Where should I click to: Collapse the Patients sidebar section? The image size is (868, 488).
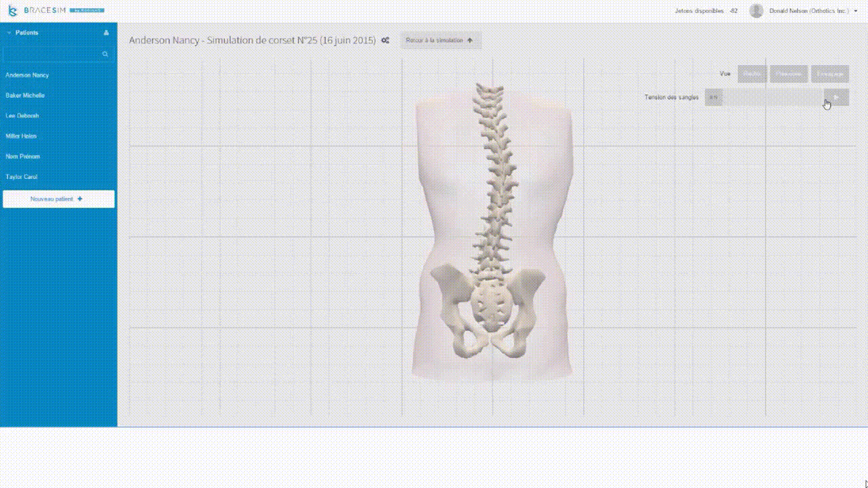tap(9, 33)
